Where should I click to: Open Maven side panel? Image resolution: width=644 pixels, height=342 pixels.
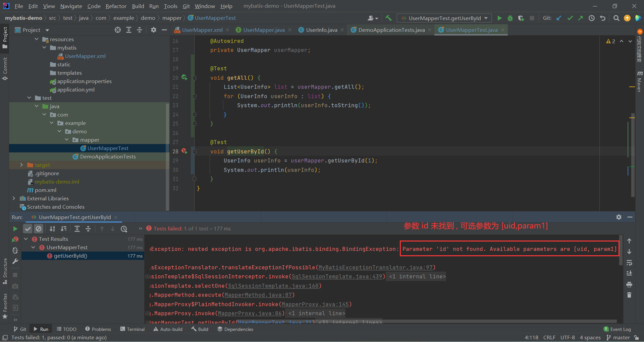[639, 81]
